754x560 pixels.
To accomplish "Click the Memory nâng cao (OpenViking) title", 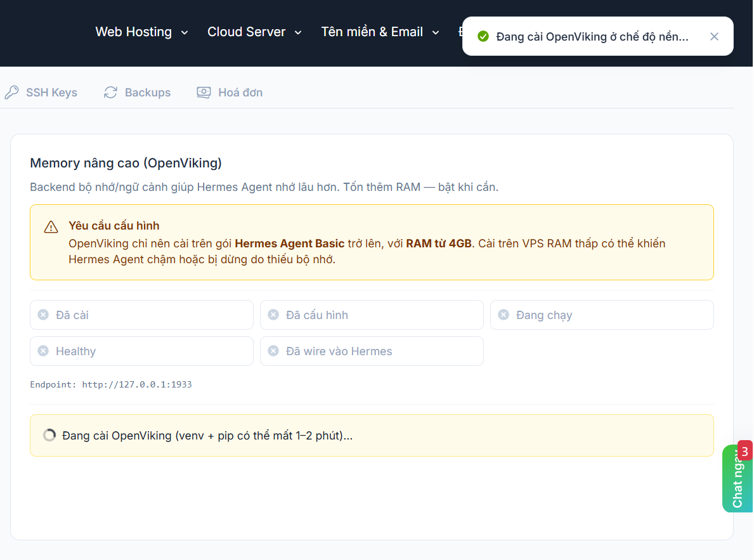I will click(126, 163).
